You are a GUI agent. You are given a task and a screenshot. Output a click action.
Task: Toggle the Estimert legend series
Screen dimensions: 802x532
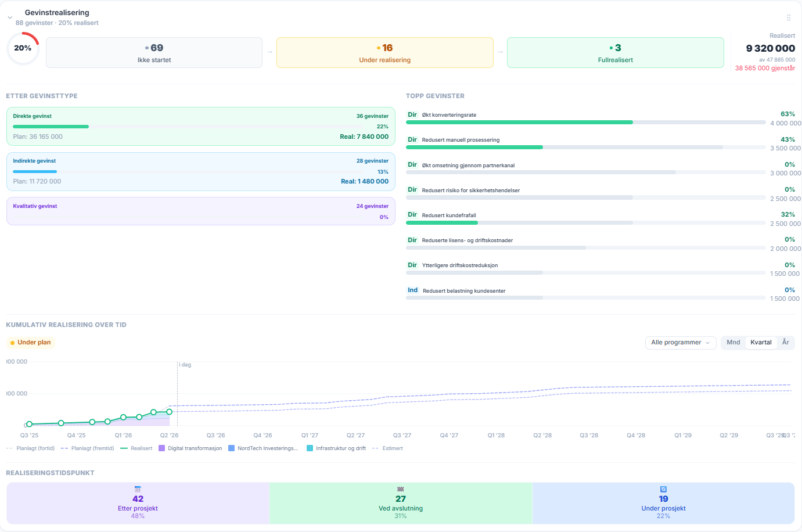(x=387, y=448)
